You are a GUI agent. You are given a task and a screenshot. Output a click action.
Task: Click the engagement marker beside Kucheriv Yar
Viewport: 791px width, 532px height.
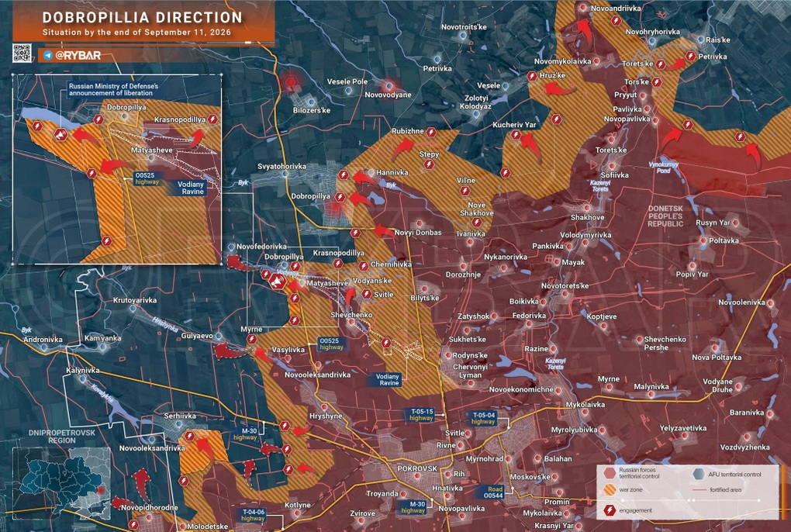(516, 135)
